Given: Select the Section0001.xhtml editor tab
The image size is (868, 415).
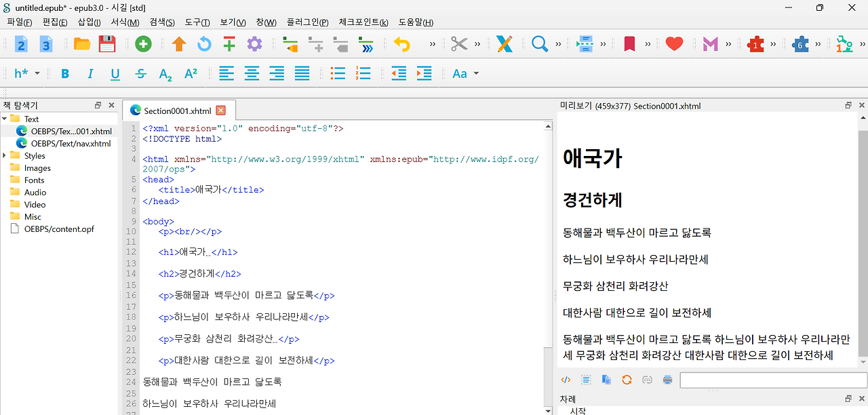Looking at the screenshot, I should pyautogui.click(x=178, y=111).
